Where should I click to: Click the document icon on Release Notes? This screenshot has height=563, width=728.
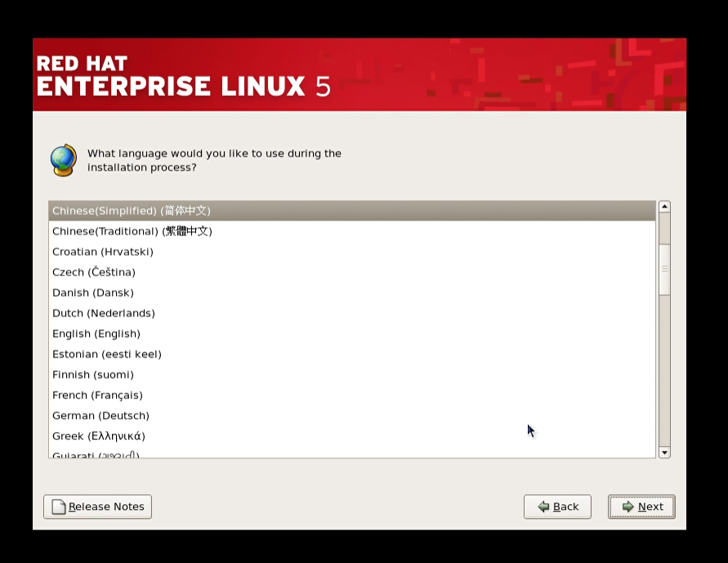(59, 507)
